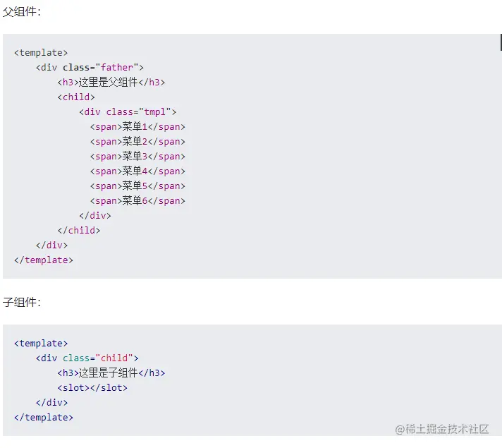The height and width of the screenshot is (448, 502).
Task: Click the 菜单1 span line
Action: [x=137, y=126]
